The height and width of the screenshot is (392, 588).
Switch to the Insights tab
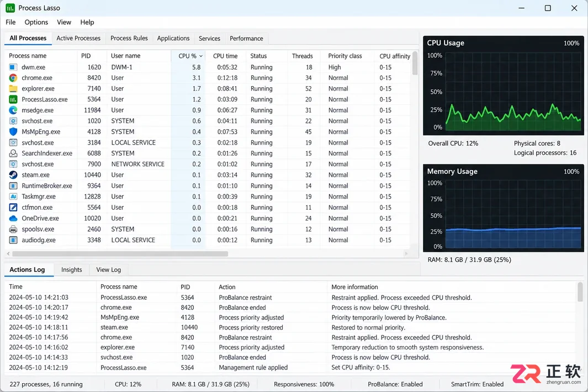[71, 270]
